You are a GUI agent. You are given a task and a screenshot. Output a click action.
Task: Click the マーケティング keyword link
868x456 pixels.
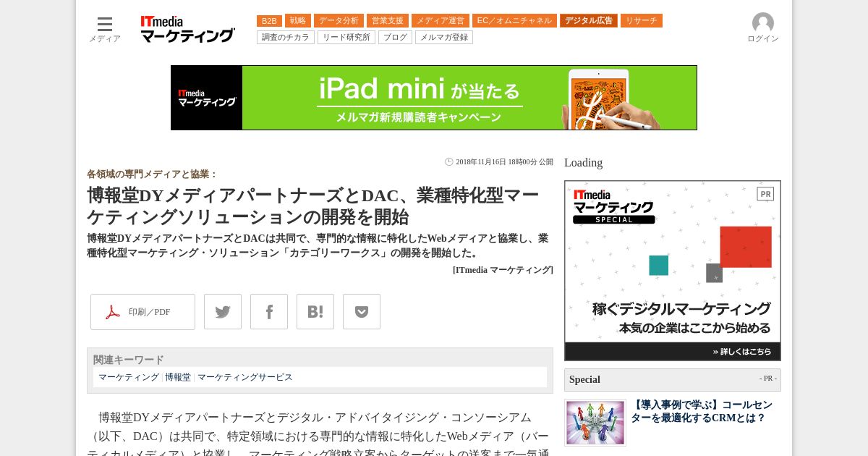129,377
